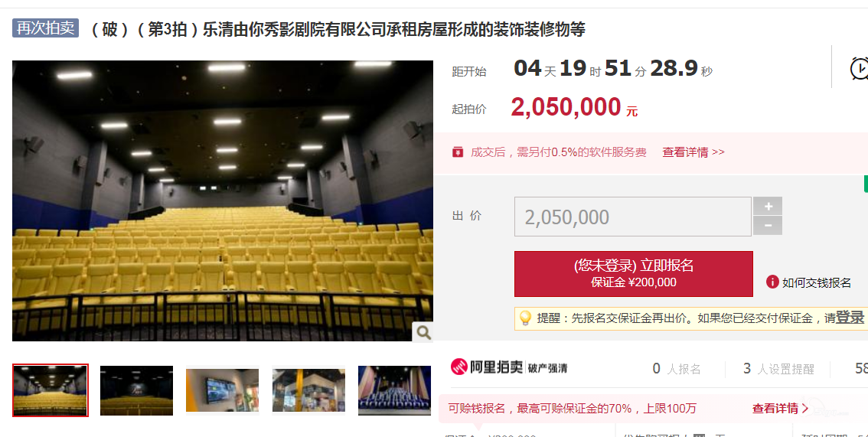The image size is (868, 437).
Task: Select the first yellow seats thumbnail
Action: pos(51,390)
